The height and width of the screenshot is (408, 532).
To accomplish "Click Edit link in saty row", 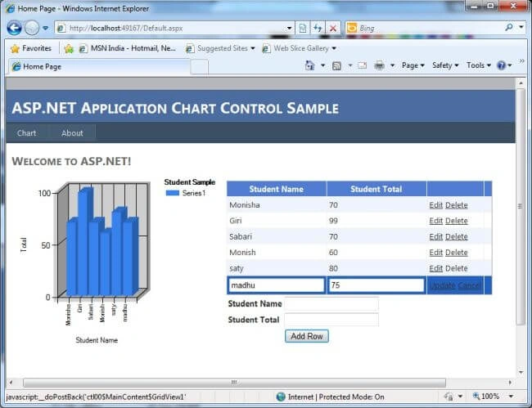I will click(435, 268).
